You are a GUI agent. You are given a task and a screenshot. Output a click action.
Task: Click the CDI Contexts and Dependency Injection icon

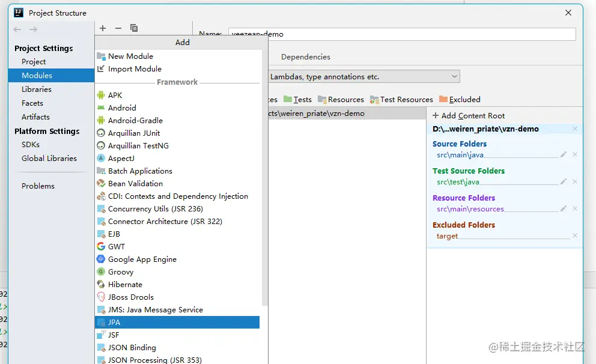coord(101,196)
